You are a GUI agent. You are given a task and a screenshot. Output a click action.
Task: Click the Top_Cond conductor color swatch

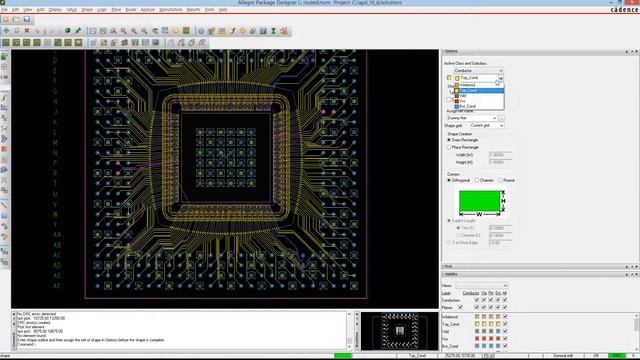point(477,324)
